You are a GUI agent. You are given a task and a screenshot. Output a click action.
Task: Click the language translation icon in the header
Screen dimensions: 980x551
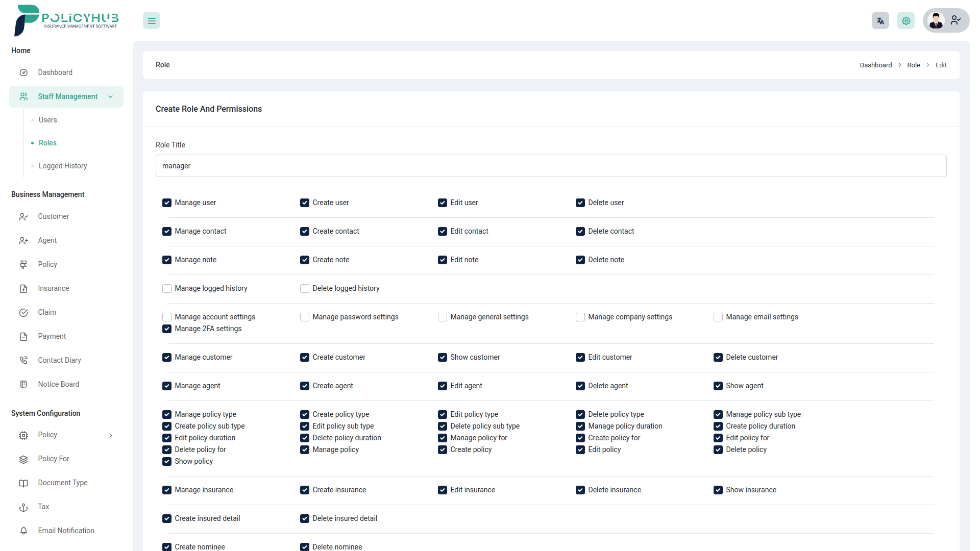pos(880,20)
